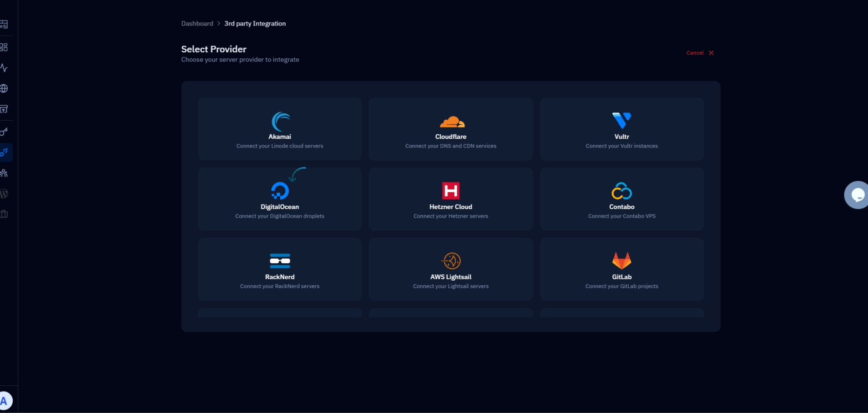Open the team users icon in sidebar
Image resolution: width=868 pixels, height=413 pixels.
coord(4,173)
